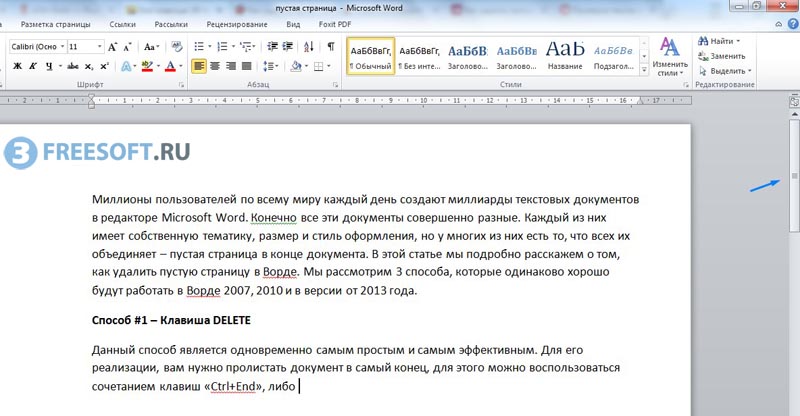Clear formatting with the eraser icon

[x=177, y=47]
